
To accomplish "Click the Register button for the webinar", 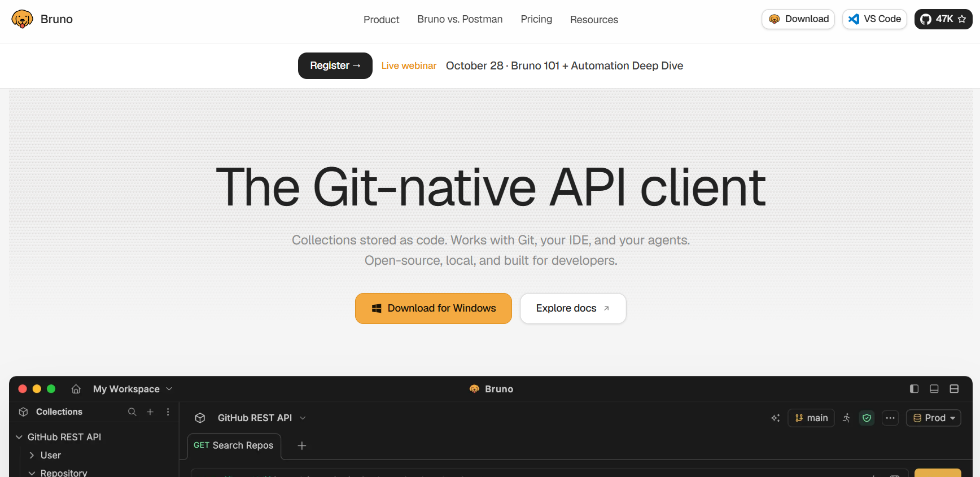I will (335, 65).
